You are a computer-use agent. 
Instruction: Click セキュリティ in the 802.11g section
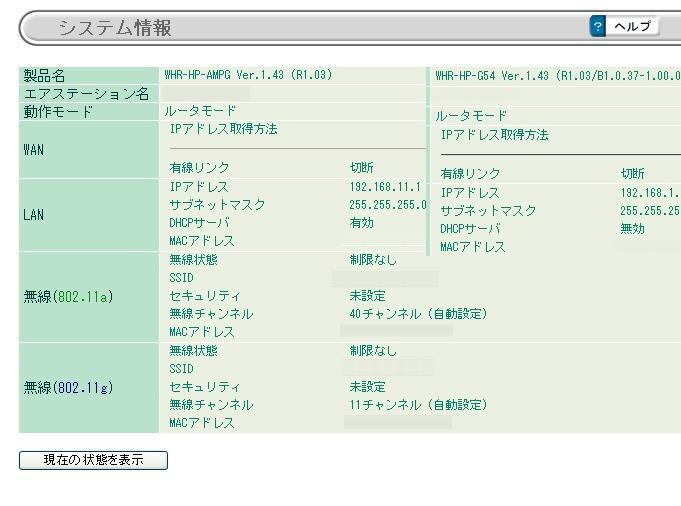pos(205,387)
